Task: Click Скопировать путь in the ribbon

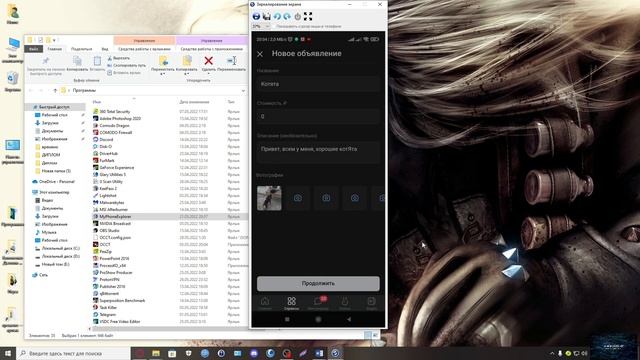Action: click(x=127, y=65)
